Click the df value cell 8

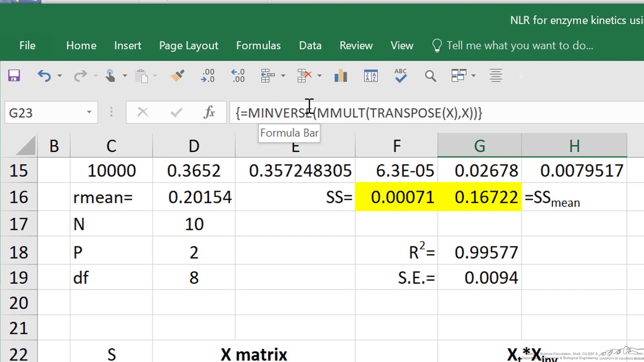[194, 278]
